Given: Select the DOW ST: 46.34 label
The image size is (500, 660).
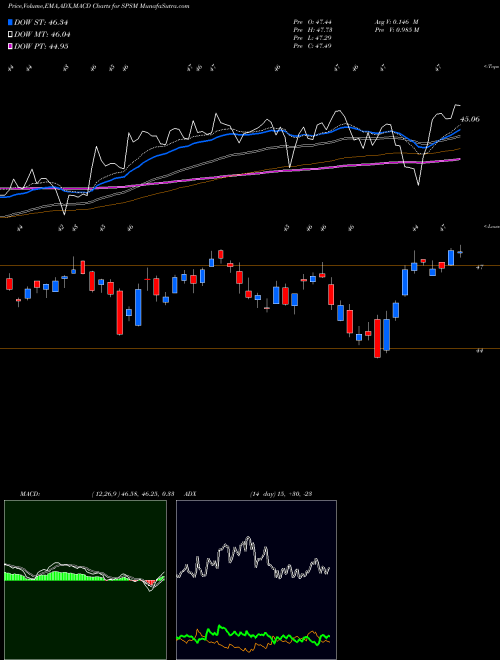Looking at the screenshot, I should tap(41, 22).
